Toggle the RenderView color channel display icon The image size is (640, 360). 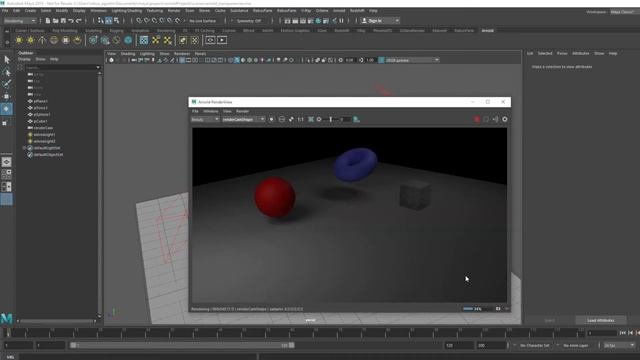pyautogui.click(x=271, y=119)
